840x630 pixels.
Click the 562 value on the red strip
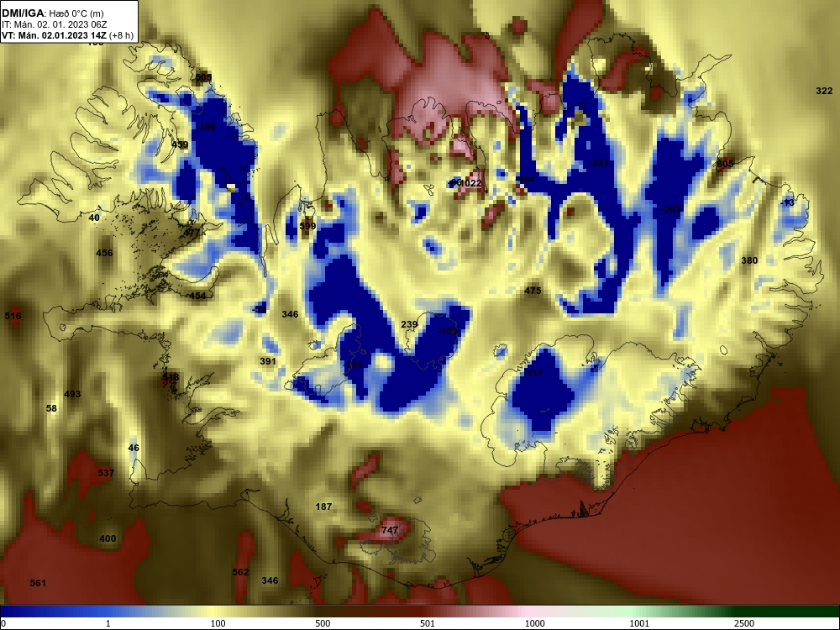pos(240,572)
